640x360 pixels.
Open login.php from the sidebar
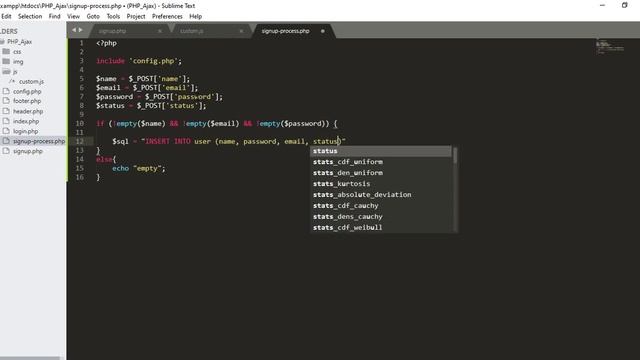coord(25,131)
